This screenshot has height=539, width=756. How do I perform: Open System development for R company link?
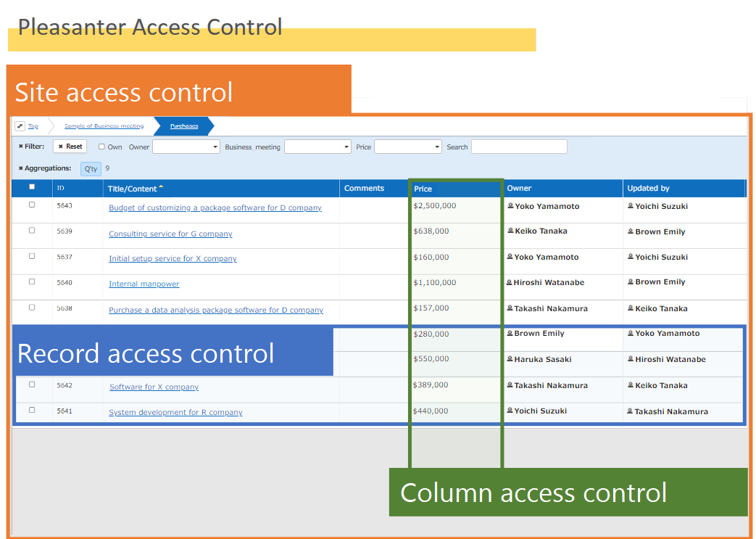175,413
